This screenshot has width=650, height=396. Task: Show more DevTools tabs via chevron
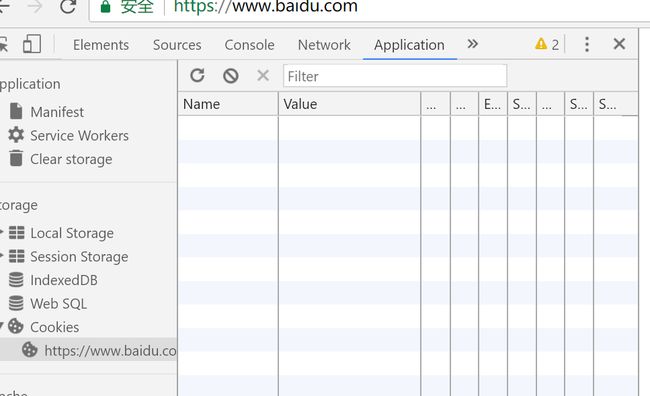coord(473,44)
